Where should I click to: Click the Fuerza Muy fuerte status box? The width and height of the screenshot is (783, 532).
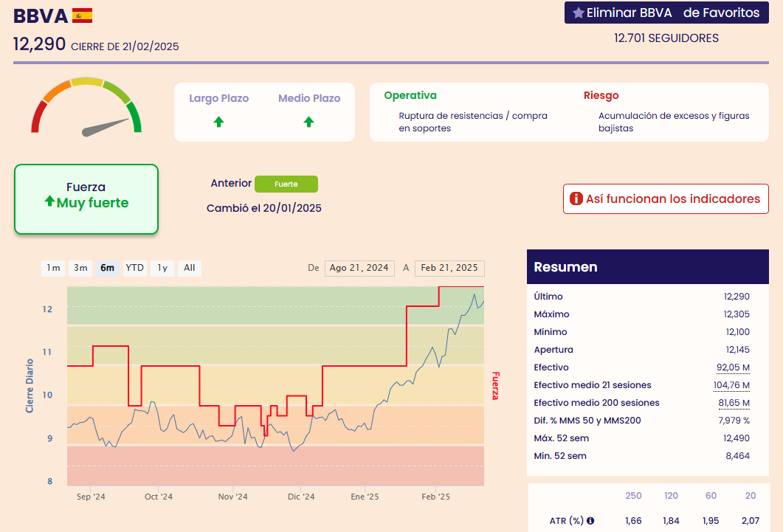pos(86,199)
